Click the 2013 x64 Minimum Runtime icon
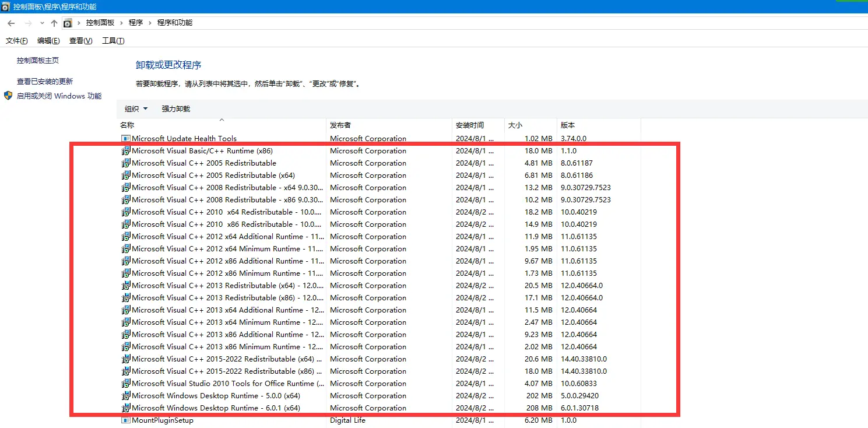 coord(126,322)
